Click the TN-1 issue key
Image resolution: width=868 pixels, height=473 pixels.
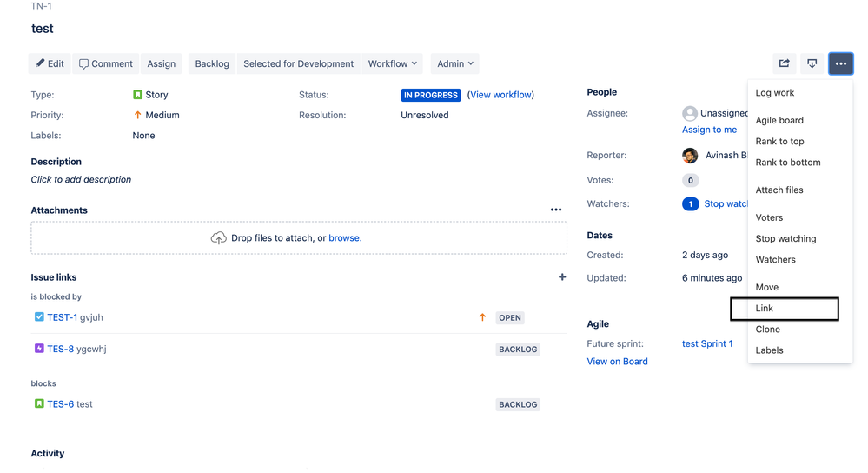pos(41,6)
